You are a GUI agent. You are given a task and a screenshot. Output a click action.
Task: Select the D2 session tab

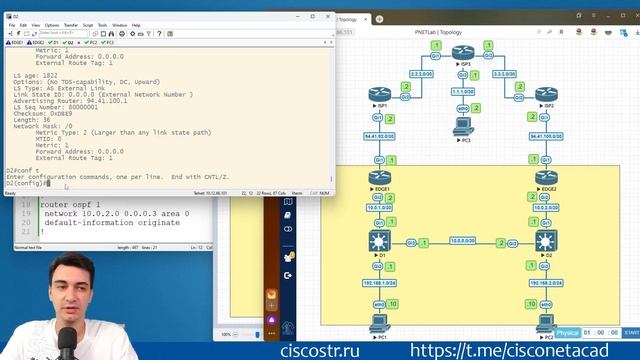[x=68, y=42]
